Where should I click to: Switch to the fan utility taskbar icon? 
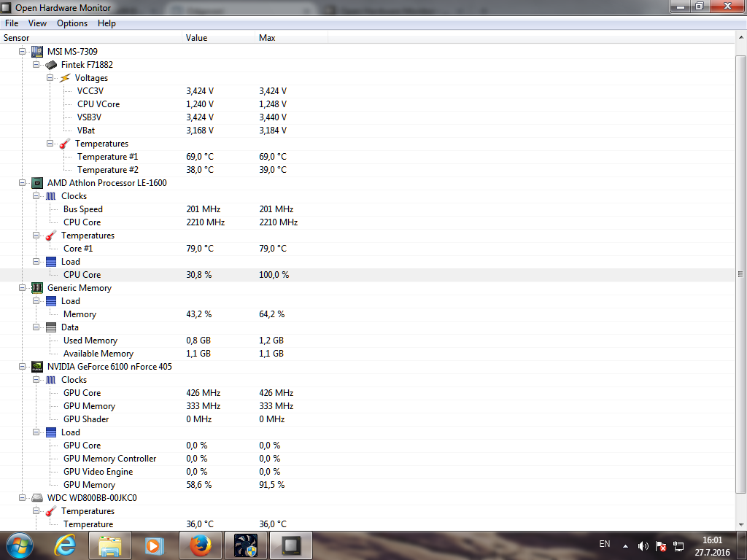click(x=246, y=545)
